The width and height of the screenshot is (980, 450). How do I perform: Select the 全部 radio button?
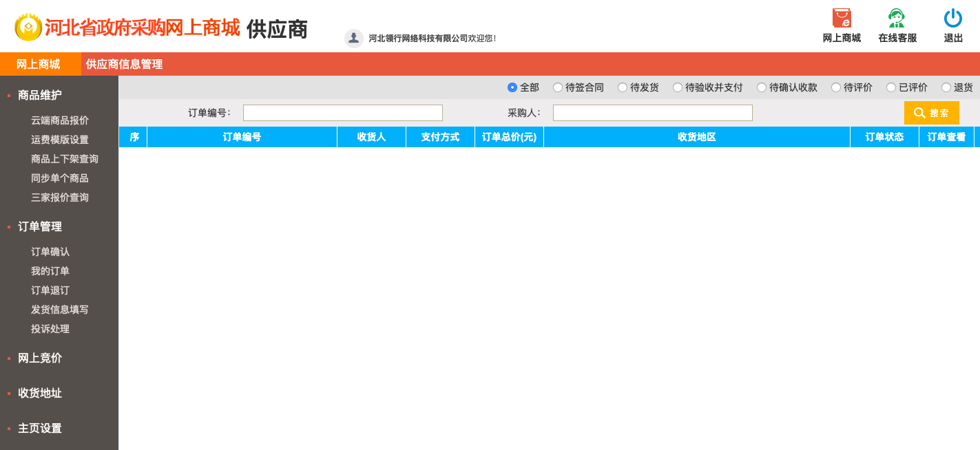pos(512,87)
